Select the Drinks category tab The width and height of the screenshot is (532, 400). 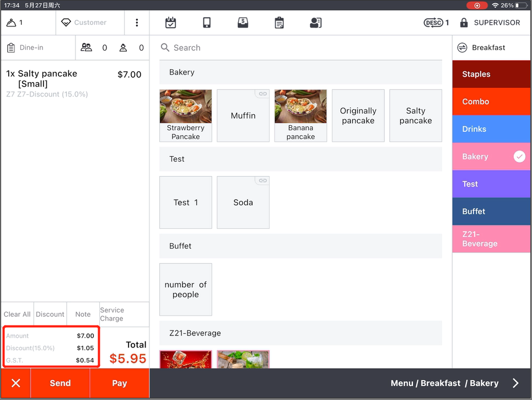coord(491,129)
